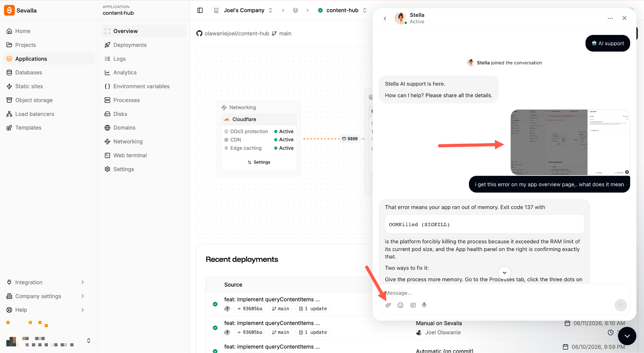This screenshot has height=353, width=644.
Task: Open Databases in the sidebar
Action: [49, 72]
